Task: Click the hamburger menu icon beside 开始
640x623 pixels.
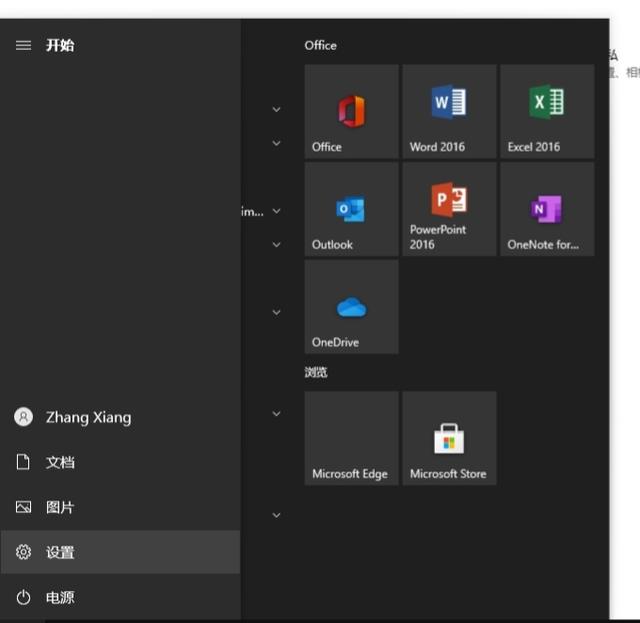Action: (x=23, y=45)
